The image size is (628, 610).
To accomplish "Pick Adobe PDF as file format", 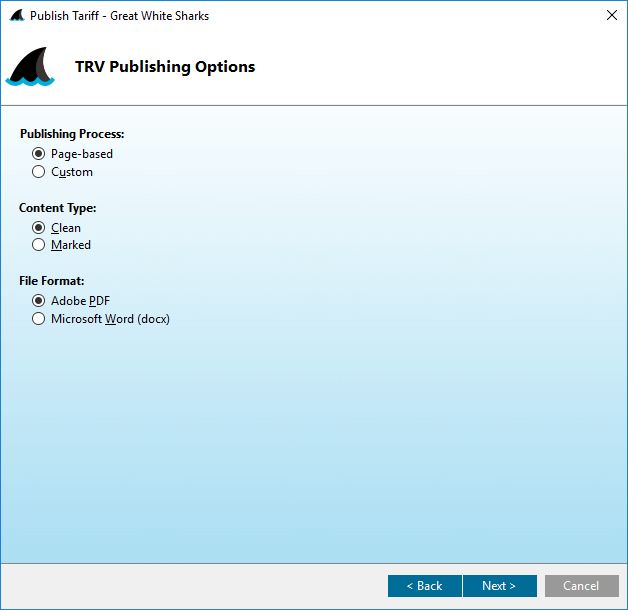I will 39,301.
